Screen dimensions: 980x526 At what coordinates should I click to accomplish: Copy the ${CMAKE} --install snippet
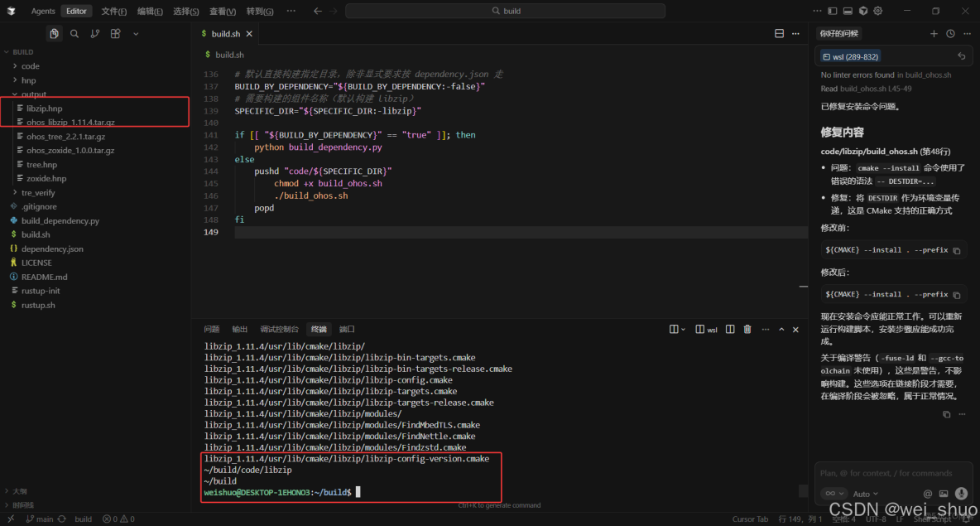958,250
